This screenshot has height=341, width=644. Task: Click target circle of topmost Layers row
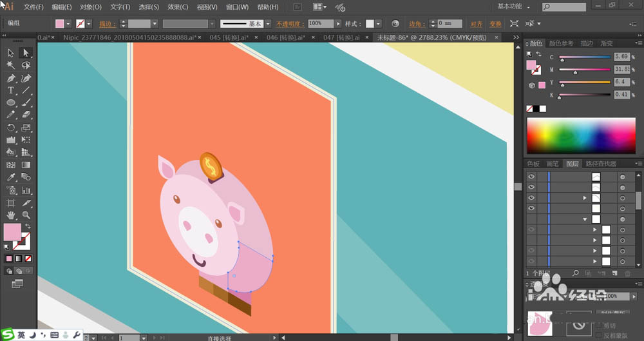coord(623,177)
